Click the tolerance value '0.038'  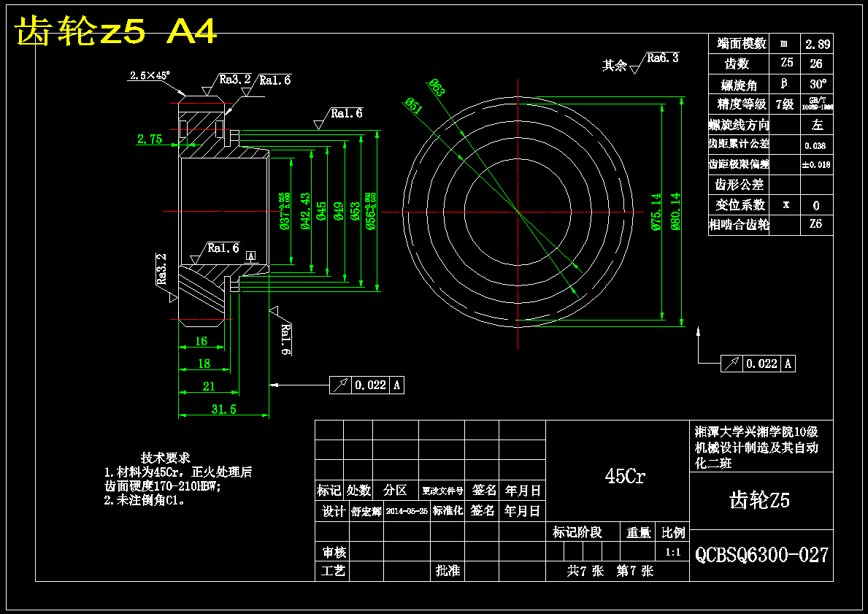pos(816,146)
